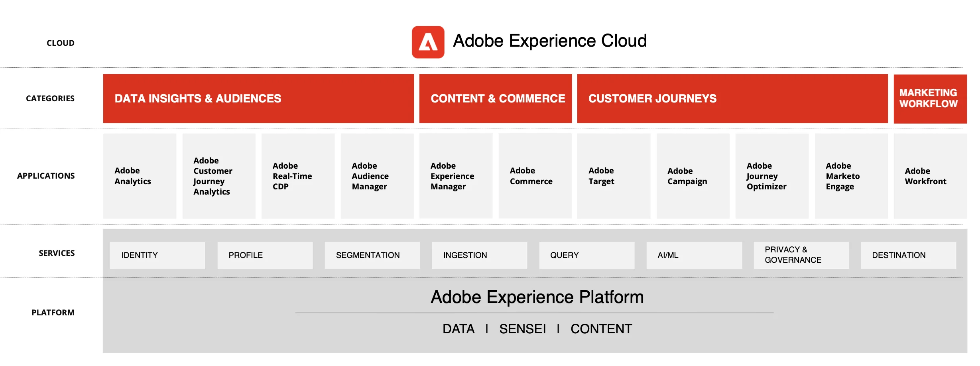
Task: Click the Adobe Audience Manager tile
Action: click(377, 176)
